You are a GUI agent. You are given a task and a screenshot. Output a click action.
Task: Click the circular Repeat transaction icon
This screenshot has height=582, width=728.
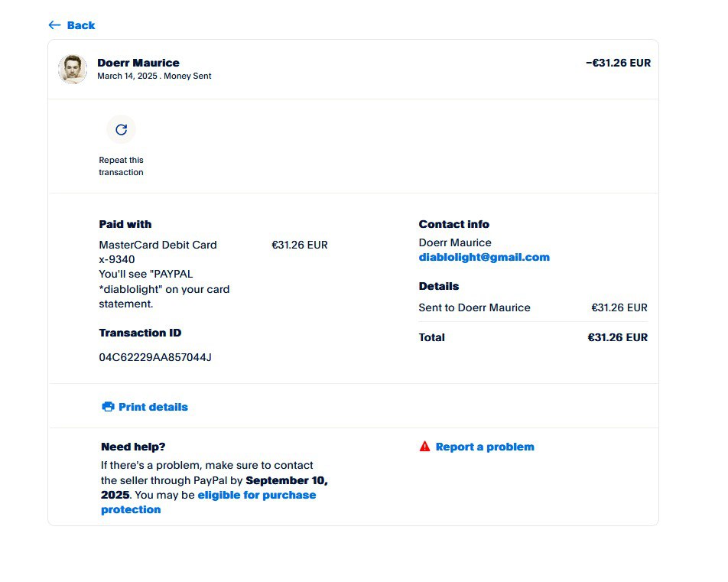pos(121,129)
